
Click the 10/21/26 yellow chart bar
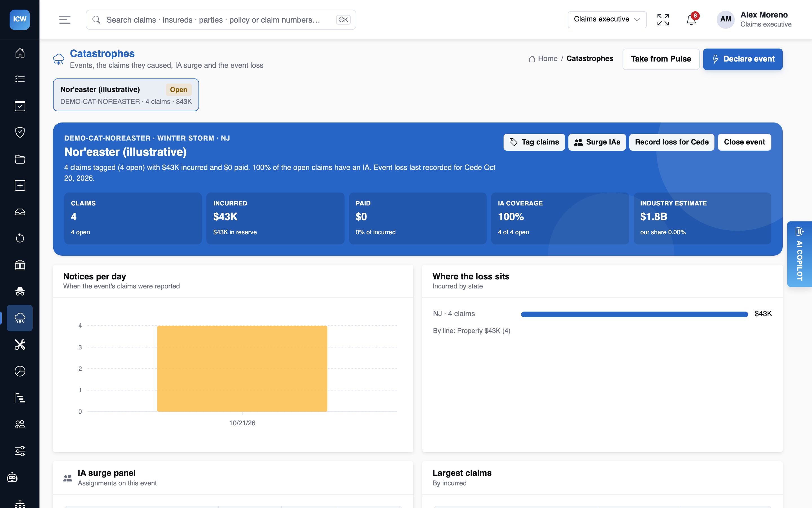point(242,369)
